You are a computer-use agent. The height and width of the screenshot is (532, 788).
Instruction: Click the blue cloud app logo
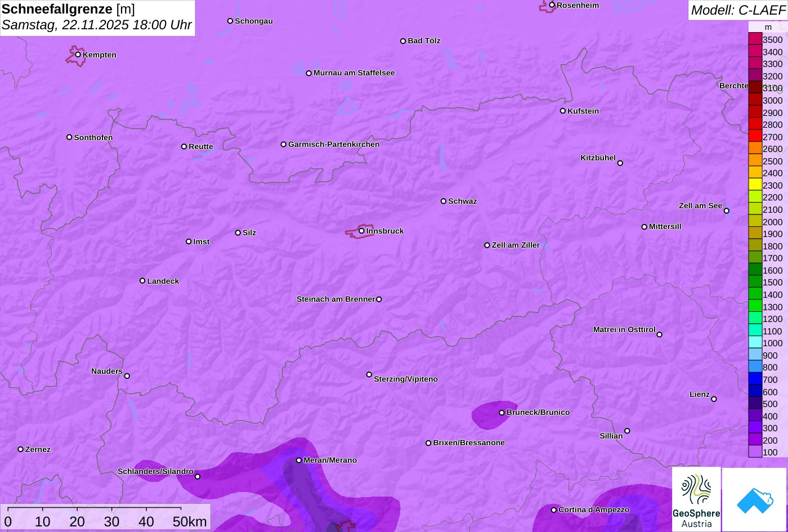[754, 499]
